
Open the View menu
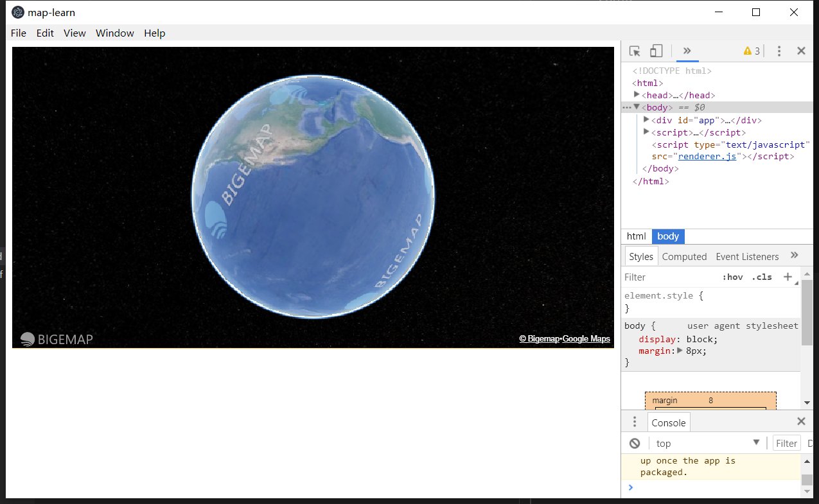(75, 33)
